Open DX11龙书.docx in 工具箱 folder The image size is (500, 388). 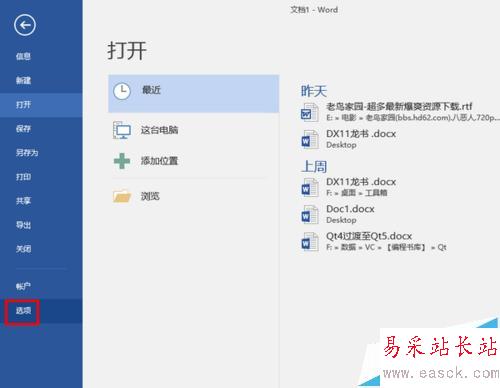pyautogui.click(x=361, y=182)
